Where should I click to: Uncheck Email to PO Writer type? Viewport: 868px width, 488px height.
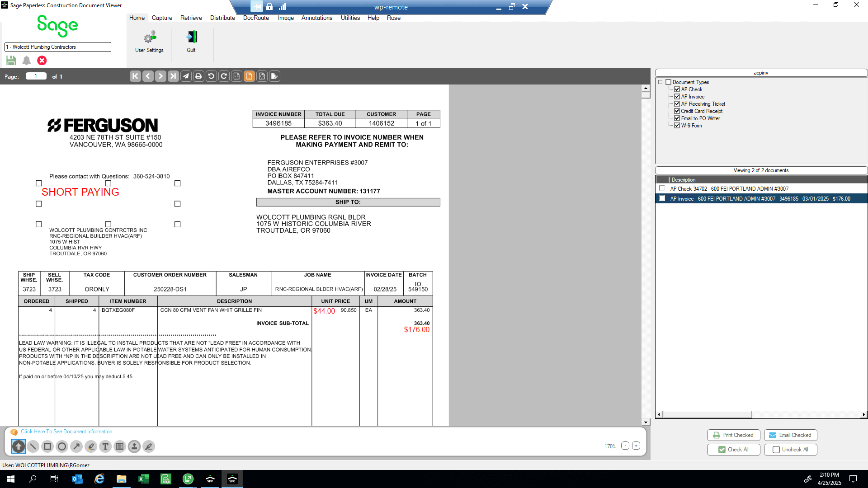point(677,118)
